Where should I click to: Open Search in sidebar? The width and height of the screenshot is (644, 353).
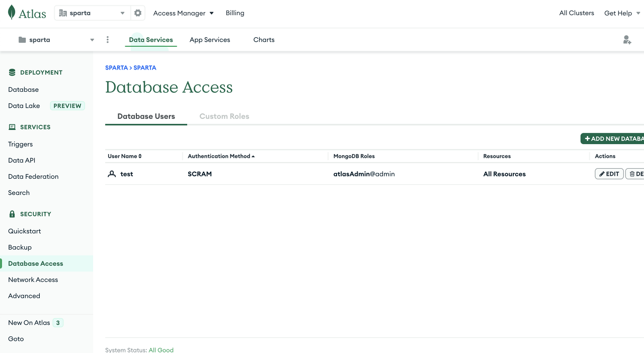tap(19, 192)
